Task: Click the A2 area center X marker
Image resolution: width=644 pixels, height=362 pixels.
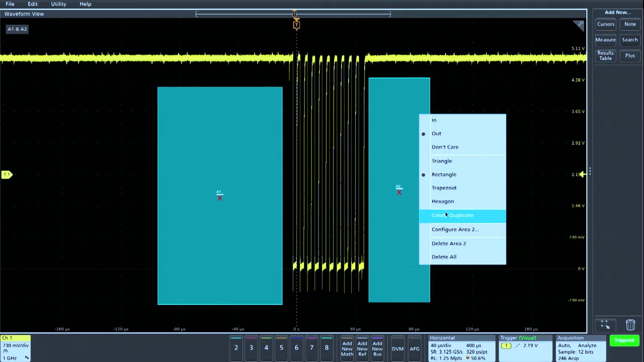Action: (399, 192)
